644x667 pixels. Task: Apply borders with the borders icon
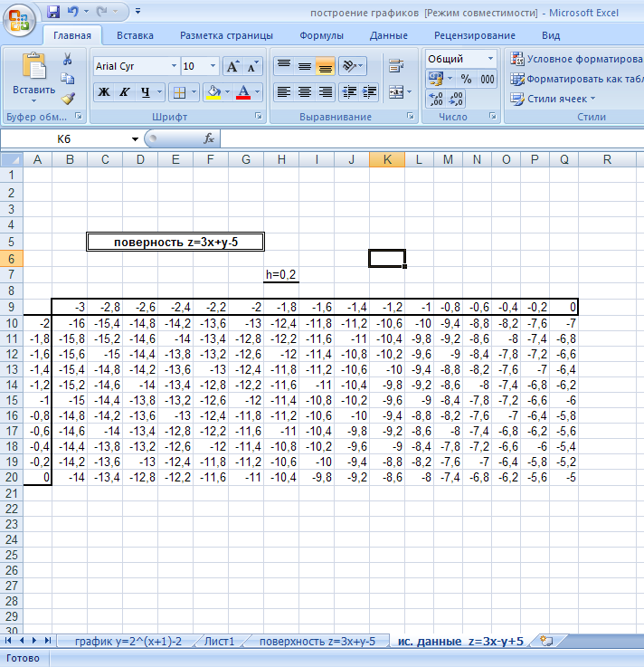(x=179, y=92)
